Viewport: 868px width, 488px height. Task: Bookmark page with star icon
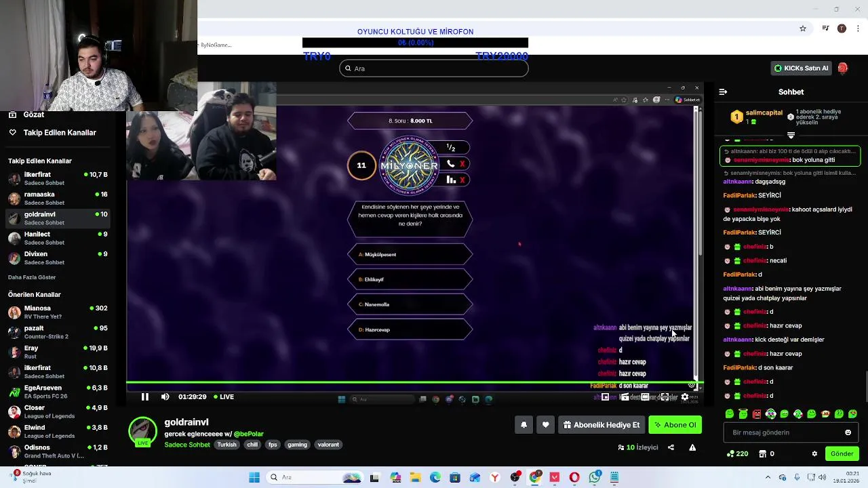803,28
